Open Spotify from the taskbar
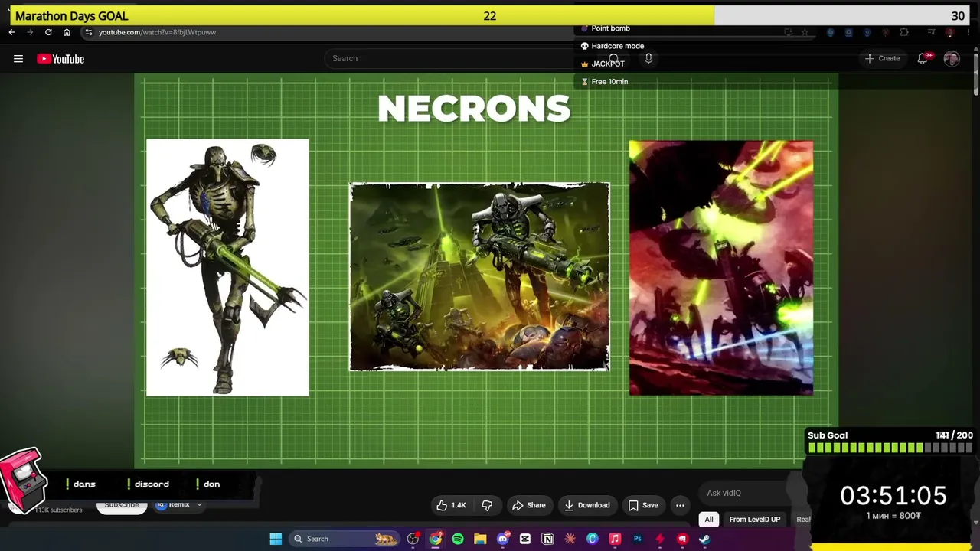The image size is (980, 551). coord(458,539)
